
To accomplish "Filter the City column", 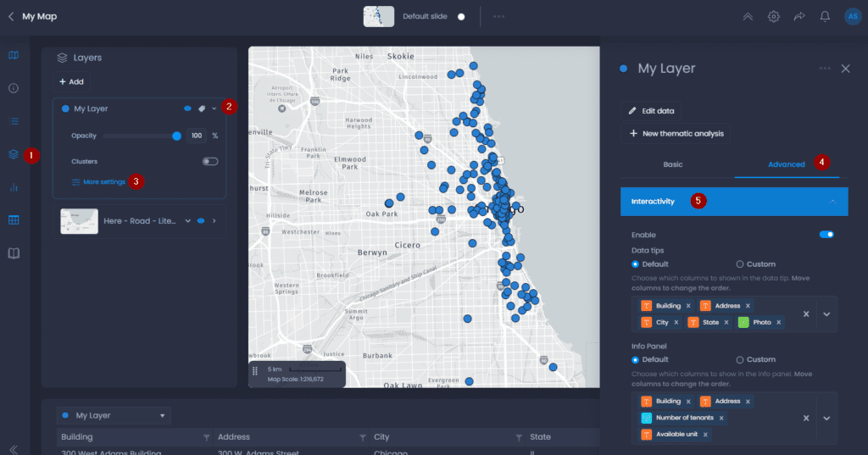I will click(x=519, y=438).
